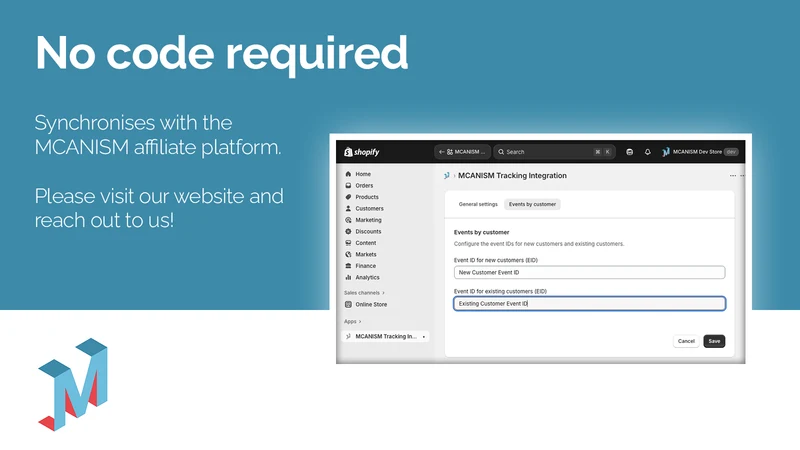Click the Products tag icon
Image resolution: width=800 pixels, height=450 pixels.
click(x=348, y=197)
